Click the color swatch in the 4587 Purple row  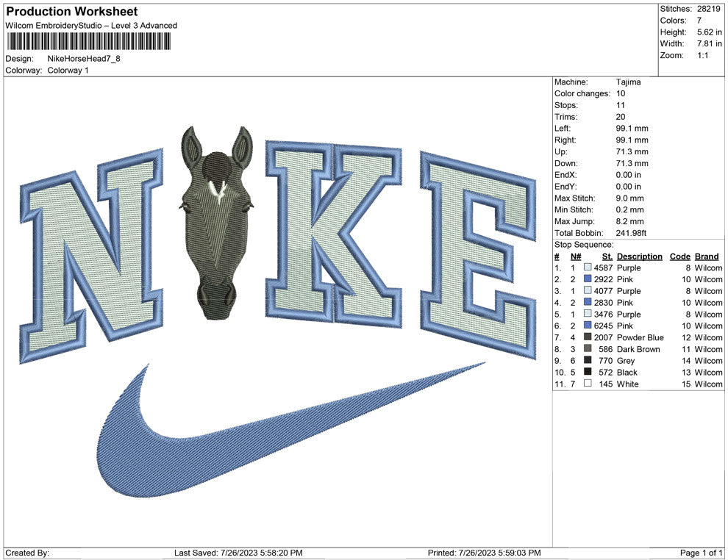[588, 268]
